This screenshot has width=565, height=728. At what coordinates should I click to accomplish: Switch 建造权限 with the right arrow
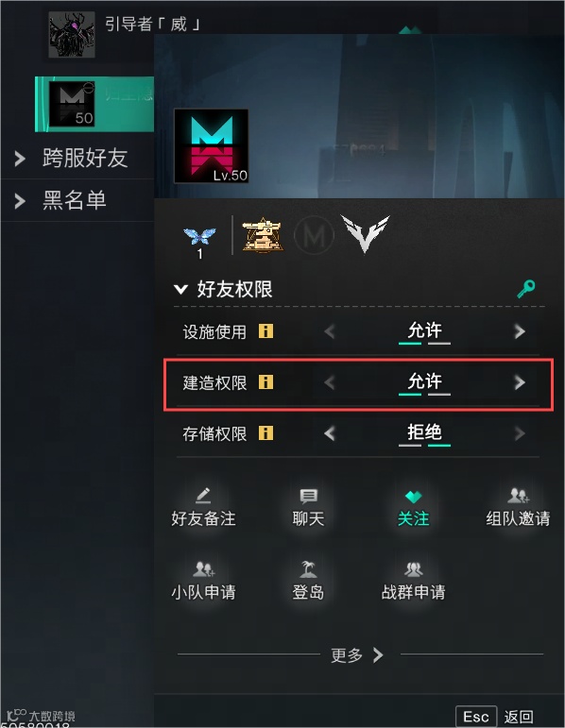[x=520, y=382]
